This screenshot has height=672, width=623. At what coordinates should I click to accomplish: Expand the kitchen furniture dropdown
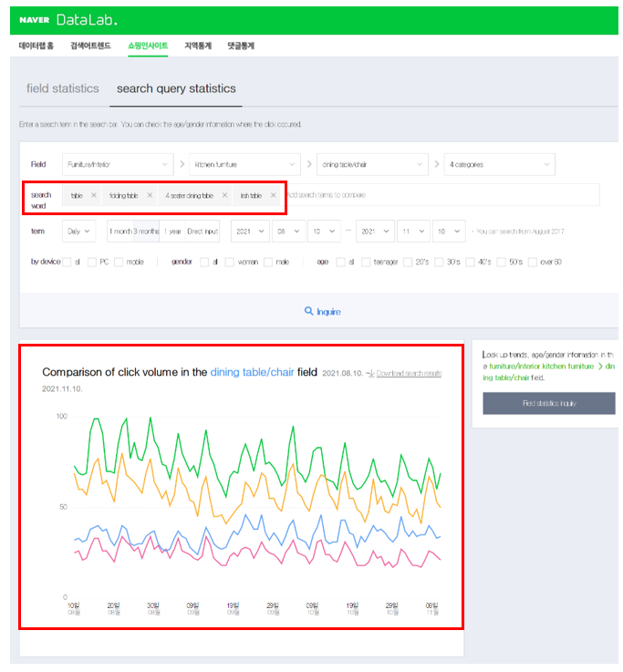244,164
